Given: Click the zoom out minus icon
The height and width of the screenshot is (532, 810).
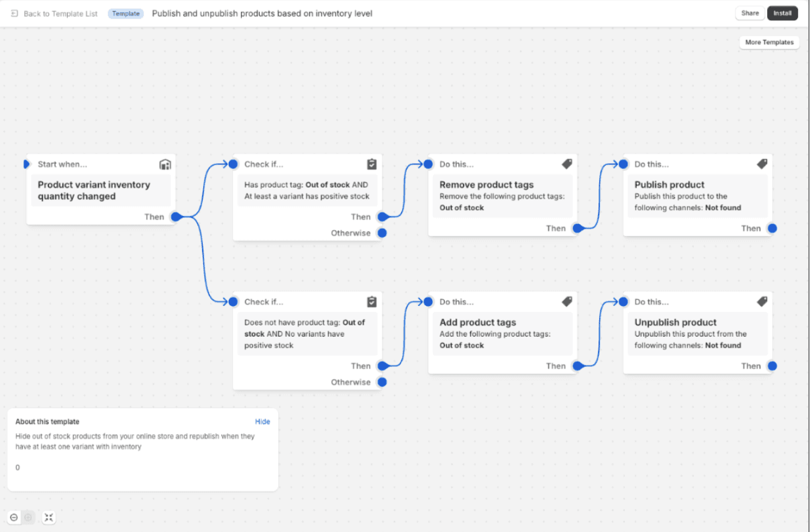Looking at the screenshot, I should pos(14,517).
